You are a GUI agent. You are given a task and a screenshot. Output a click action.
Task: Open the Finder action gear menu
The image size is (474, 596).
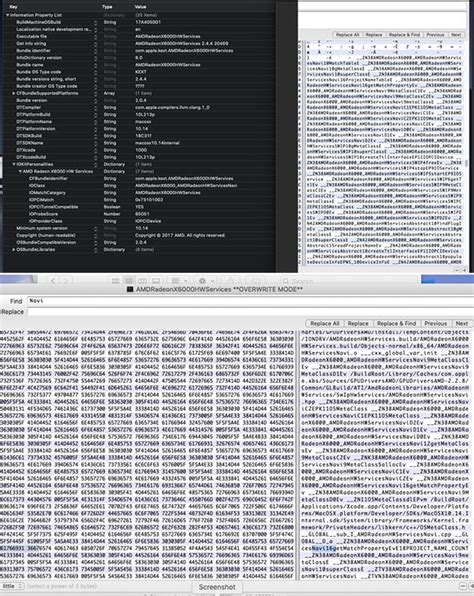click(x=205, y=281)
